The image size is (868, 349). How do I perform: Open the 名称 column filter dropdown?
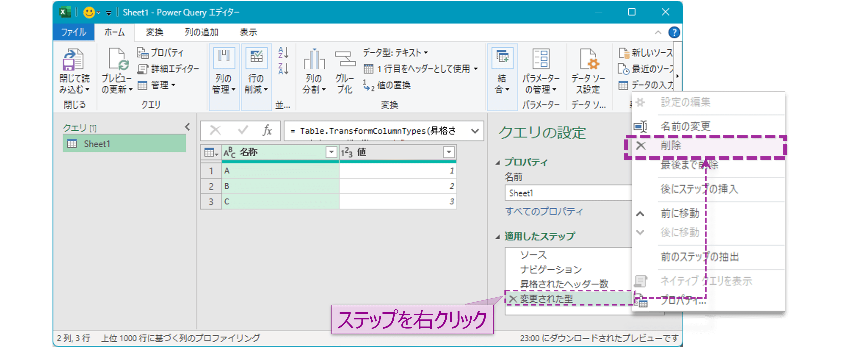(331, 152)
